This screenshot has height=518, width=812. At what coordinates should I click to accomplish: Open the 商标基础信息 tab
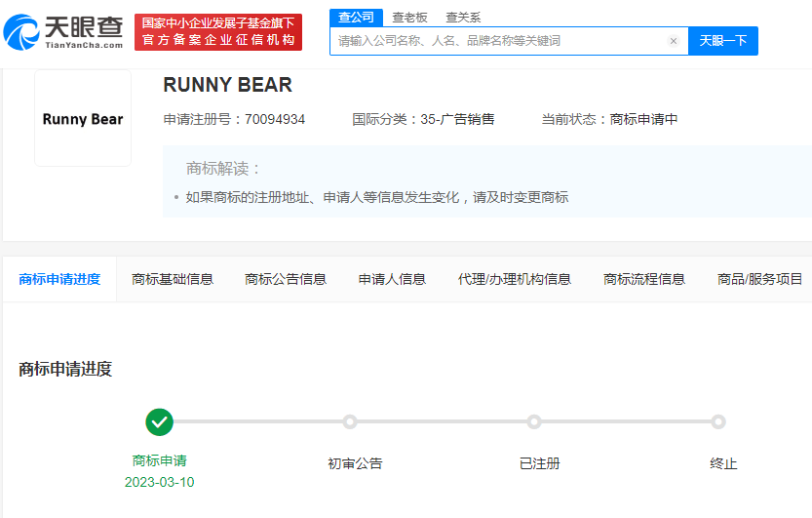(173, 279)
